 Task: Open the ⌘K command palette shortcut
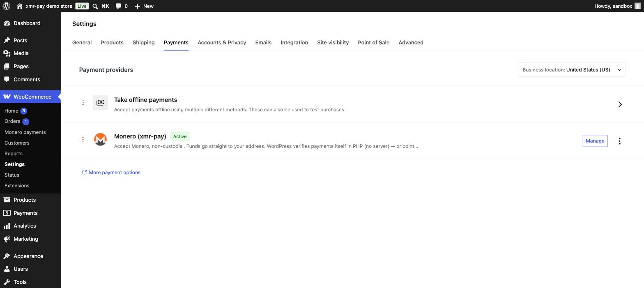point(105,6)
